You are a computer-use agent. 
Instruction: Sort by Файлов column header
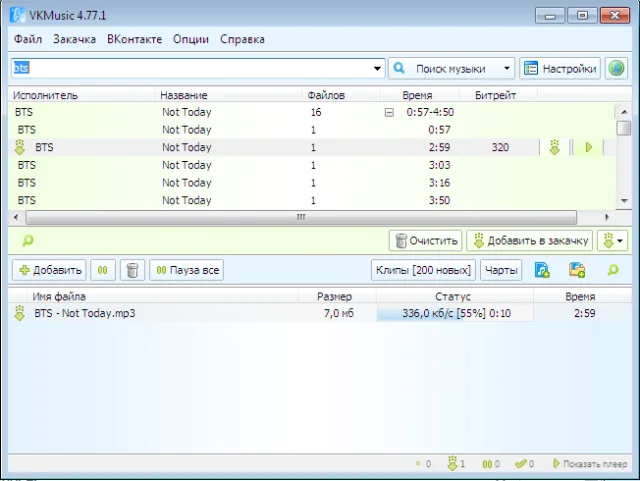click(342, 95)
